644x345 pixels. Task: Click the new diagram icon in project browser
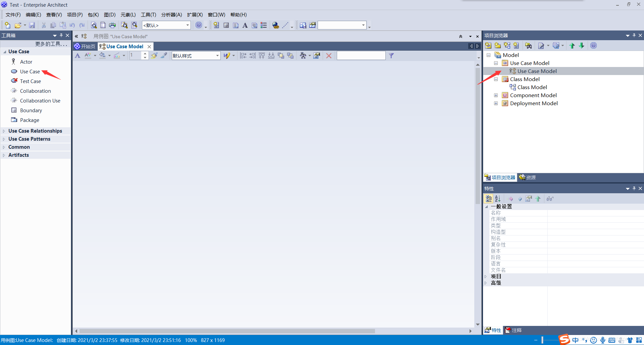click(x=507, y=46)
